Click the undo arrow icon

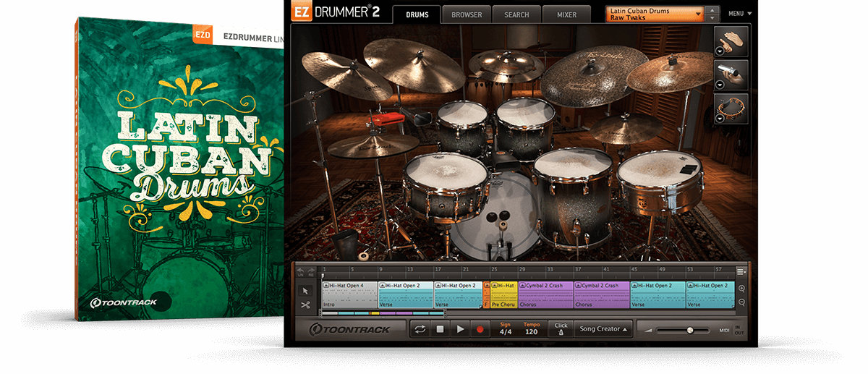[x=301, y=271]
